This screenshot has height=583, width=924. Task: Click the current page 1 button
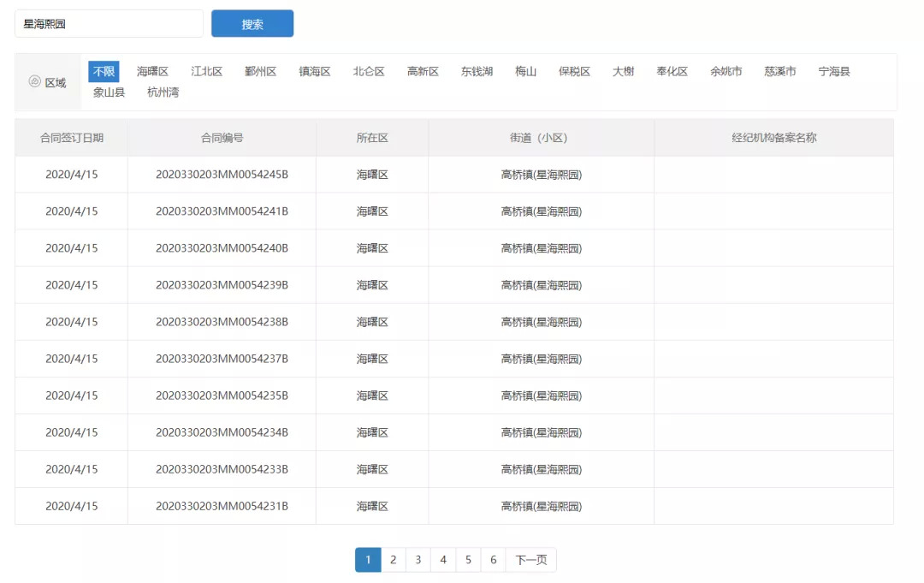point(368,560)
